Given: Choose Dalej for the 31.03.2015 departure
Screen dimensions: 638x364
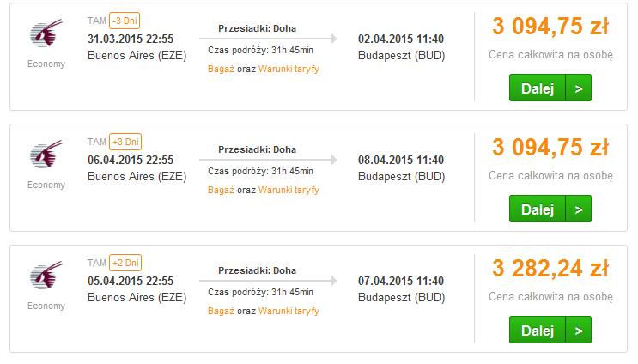Looking at the screenshot, I should pyautogui.click(x=538, y=88).
